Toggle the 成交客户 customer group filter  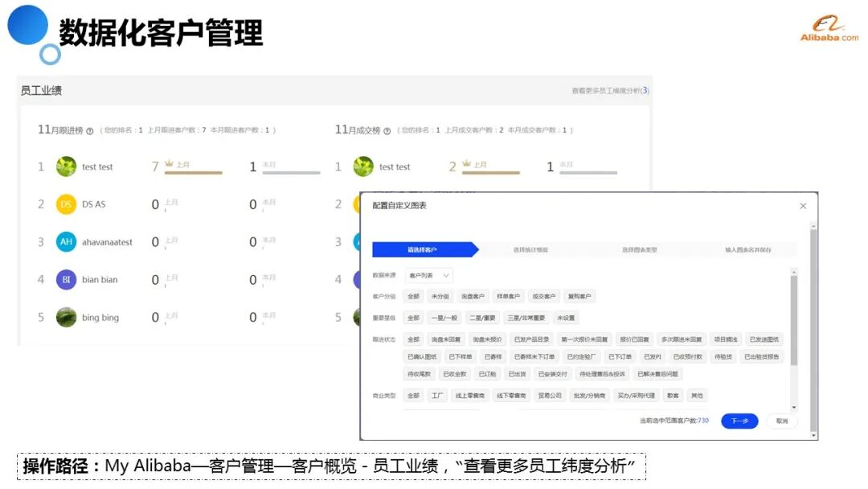click(543, 296)
